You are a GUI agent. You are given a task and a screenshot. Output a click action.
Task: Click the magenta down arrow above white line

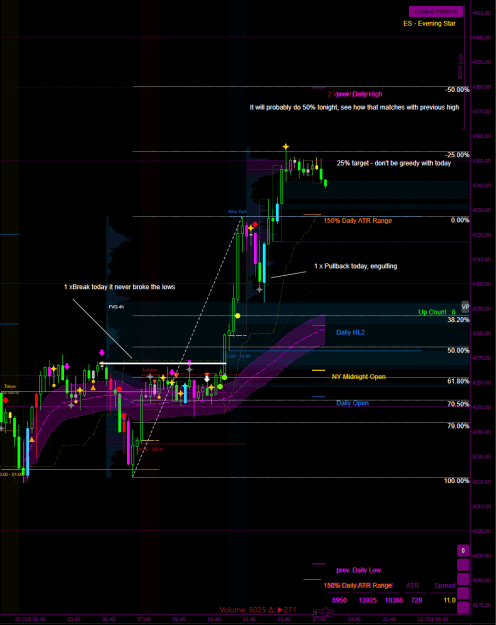(x=102, y=353)
